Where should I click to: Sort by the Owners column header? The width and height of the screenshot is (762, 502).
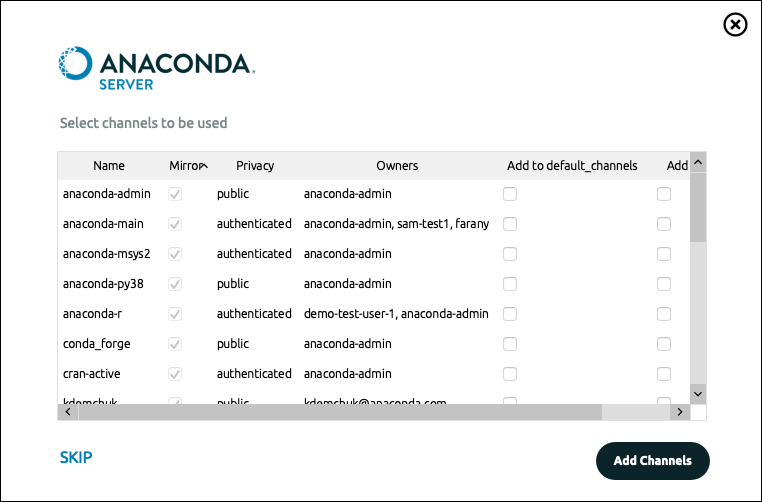[397, 166]
